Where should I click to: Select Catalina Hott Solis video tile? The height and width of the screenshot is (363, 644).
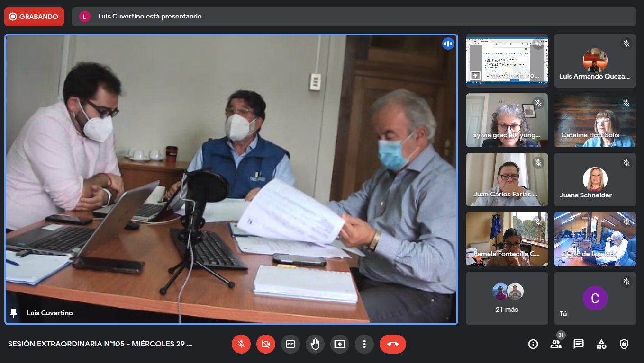595,120
